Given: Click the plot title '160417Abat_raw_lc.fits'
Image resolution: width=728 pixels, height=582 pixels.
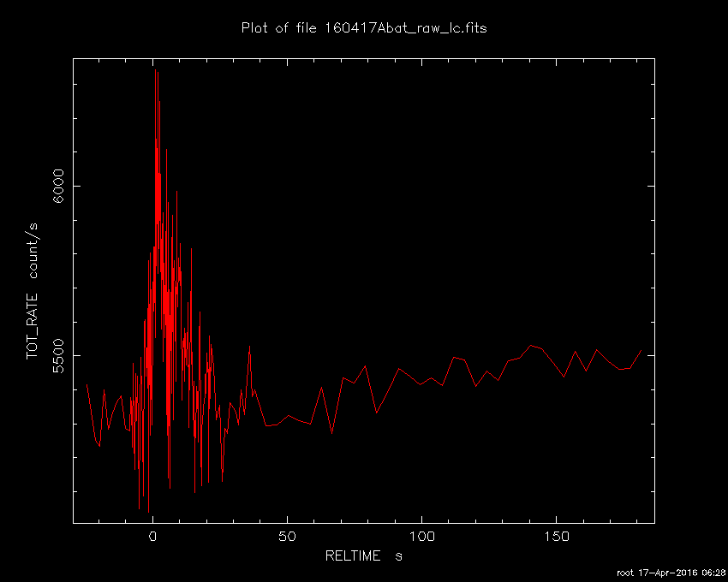Looking at the screenshot, I should pyautogui.click(x=405, y=28).
